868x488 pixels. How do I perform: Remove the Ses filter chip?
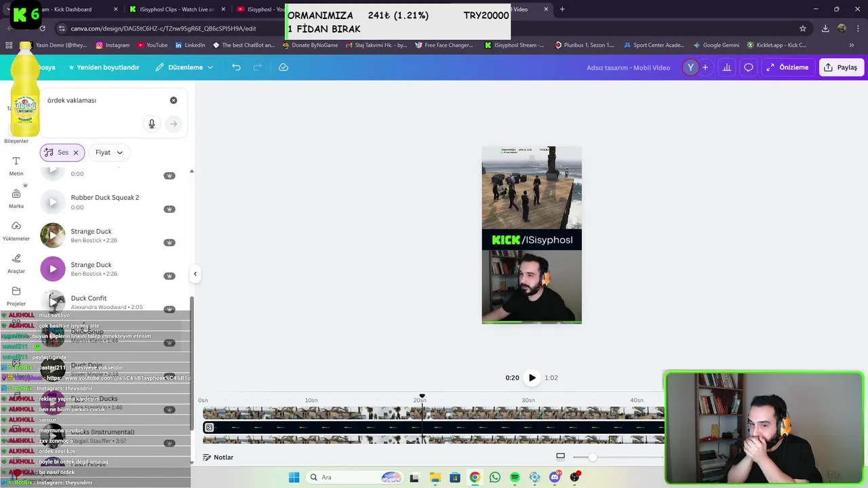click(76, 152)
